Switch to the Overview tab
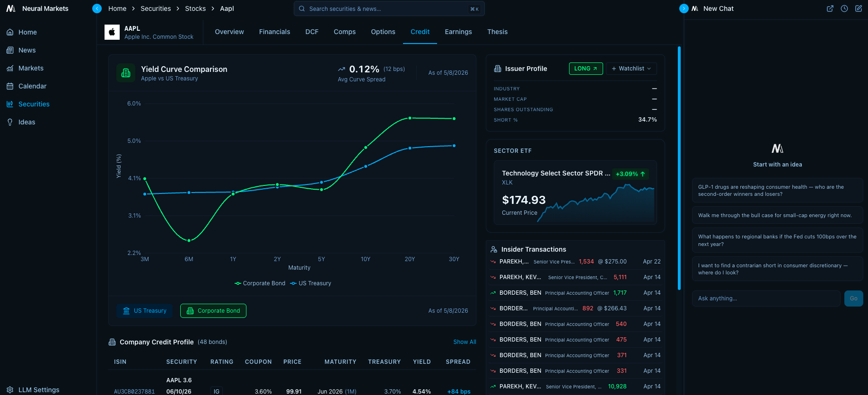Viewport: 868px width, 395px height. 229,32
